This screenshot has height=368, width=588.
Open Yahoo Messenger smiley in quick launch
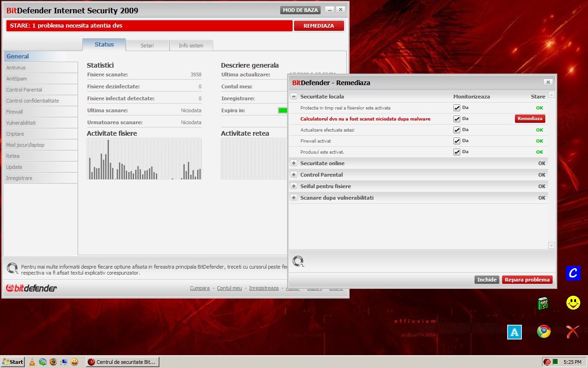click(74, 362)
